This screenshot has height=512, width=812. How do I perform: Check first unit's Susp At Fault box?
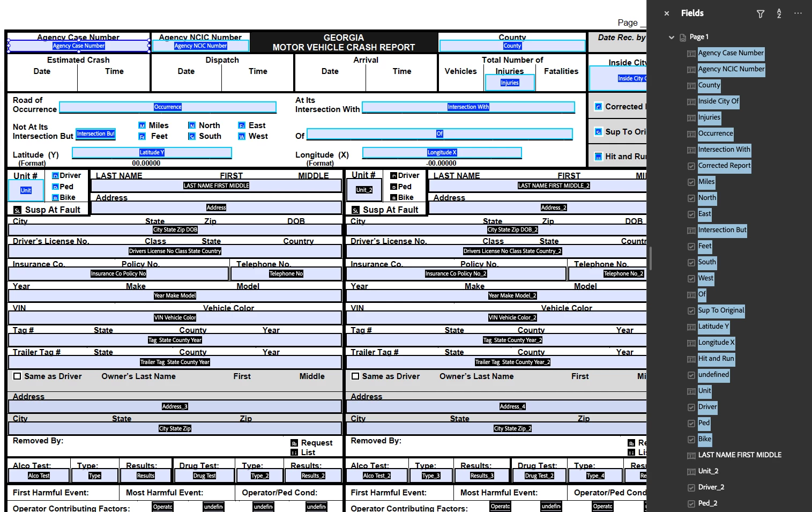click(17, 210)
